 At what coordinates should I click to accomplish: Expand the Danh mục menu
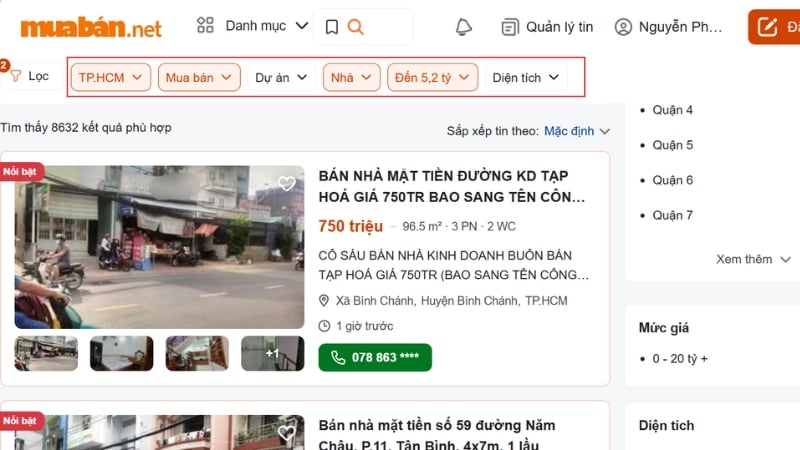[x=266, y=26]
